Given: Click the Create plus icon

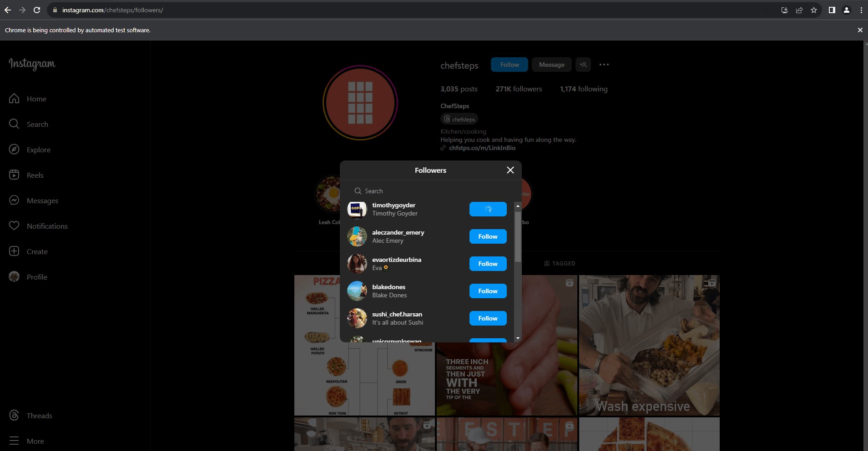Looking at the screenshot, I should tap(14, 251).
